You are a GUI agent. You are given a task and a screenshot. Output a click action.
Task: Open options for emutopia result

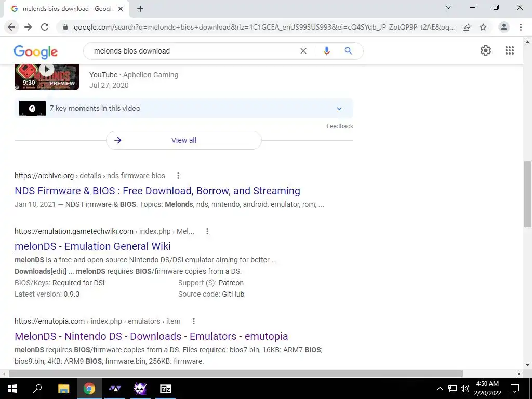[x=194, y=321]
